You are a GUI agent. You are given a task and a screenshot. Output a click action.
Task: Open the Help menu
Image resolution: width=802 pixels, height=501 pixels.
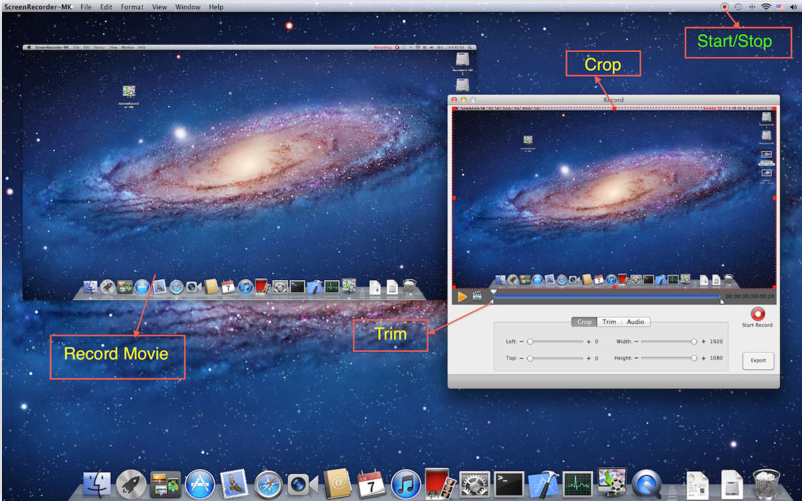(216, 7)
